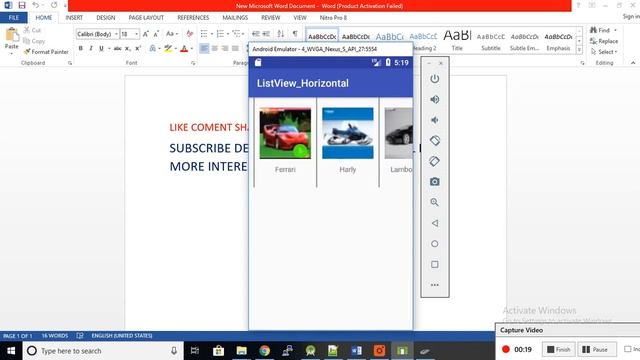Apply the Subtitle style
Viewport: 640px width, 360px height.
tap(491, 40)
